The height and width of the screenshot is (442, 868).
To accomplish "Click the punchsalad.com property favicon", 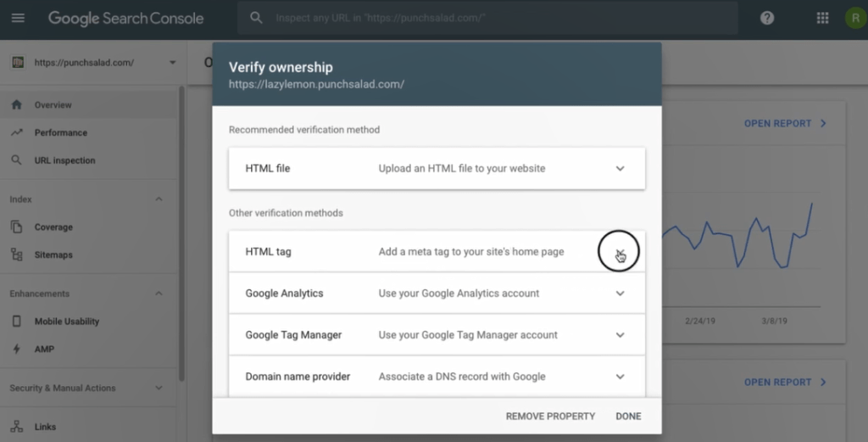I will click(18, 63).
